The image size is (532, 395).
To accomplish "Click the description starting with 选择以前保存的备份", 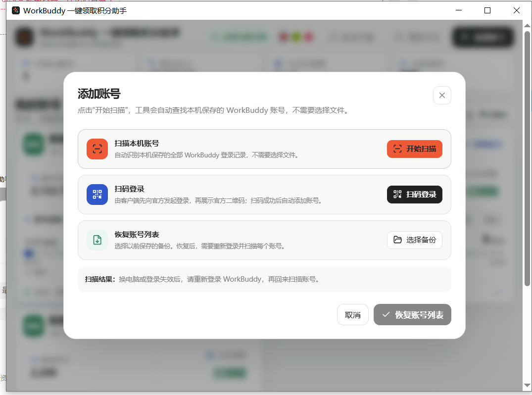I will [199, 246].
